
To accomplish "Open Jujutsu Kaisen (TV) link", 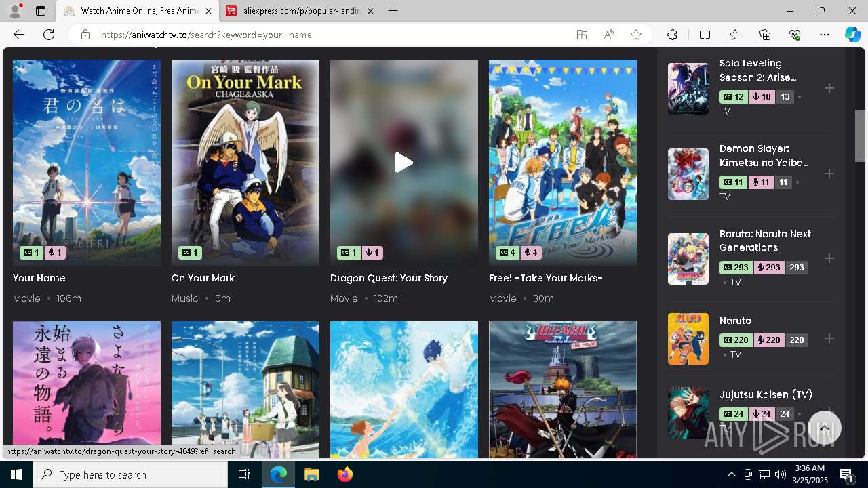I will pos(766,394).
